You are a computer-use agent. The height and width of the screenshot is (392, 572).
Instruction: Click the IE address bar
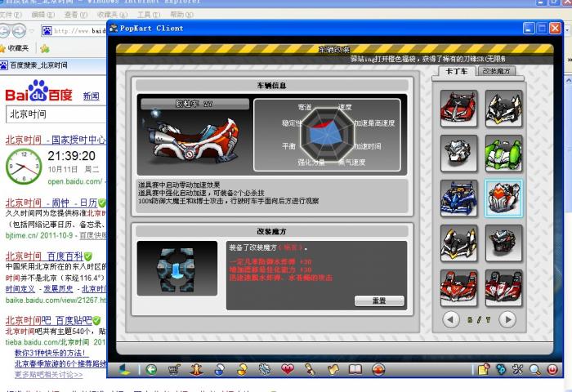[x=74, y=31]
